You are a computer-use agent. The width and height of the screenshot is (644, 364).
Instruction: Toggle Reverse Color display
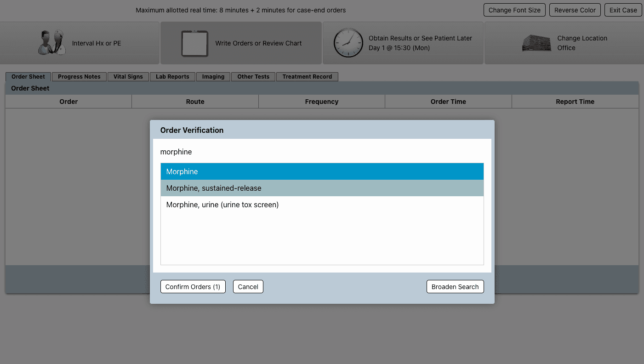click(x=575, y=10)
